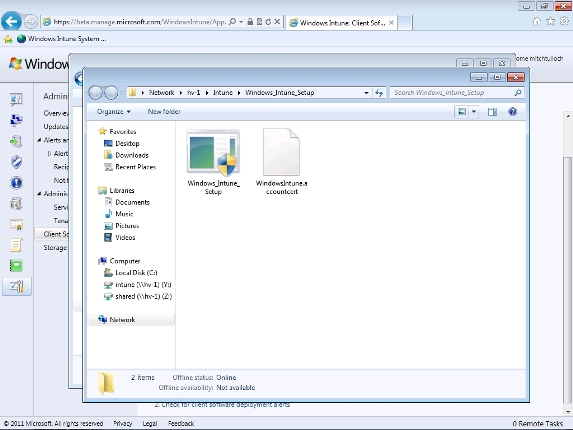This screenshot has width=573, height=430.
Task: Click browser forward button
Action: click(31, 22)
